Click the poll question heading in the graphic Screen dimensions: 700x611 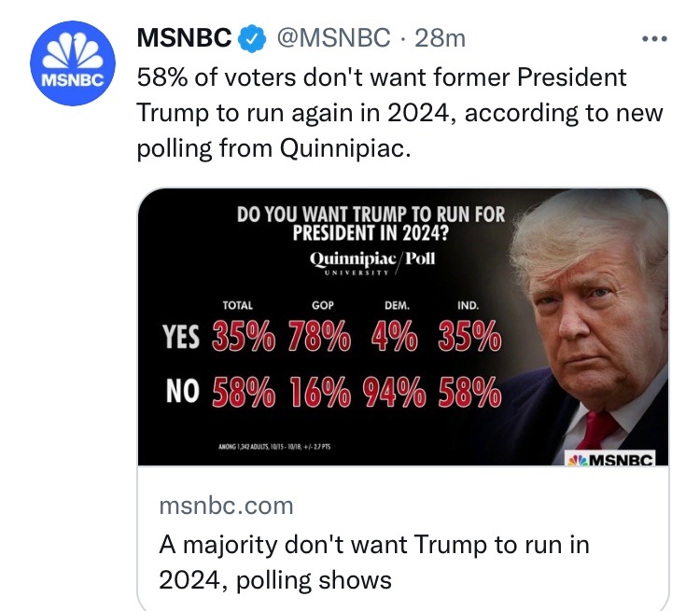click(371, 223)
